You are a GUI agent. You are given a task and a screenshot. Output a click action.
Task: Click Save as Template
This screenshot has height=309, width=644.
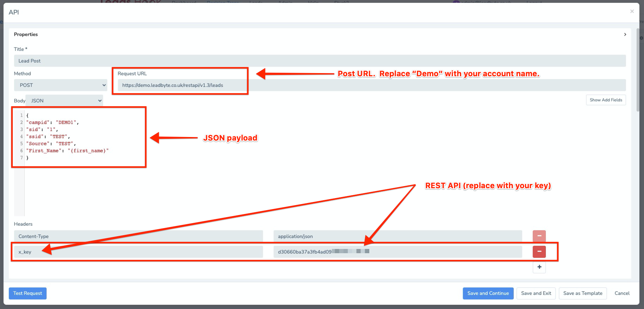tap(583, 293)
